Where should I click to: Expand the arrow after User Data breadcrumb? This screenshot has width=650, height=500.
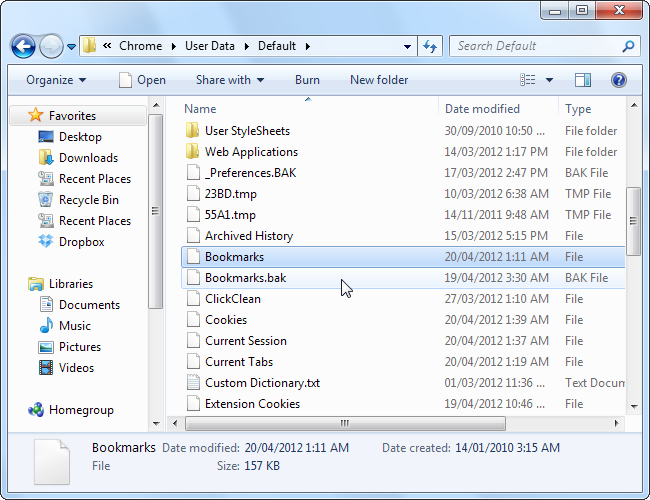click(x=247, y=46)
